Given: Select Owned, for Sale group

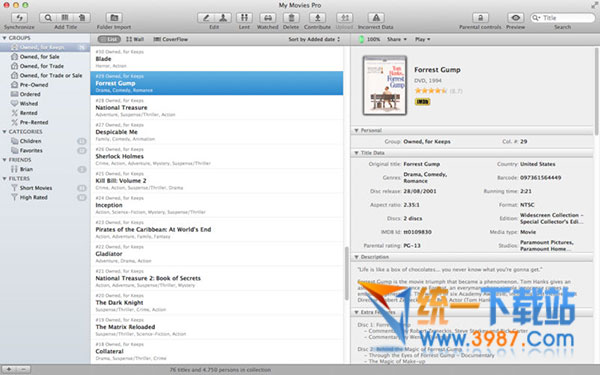Looking at the screenshot, I should [39, 57].
